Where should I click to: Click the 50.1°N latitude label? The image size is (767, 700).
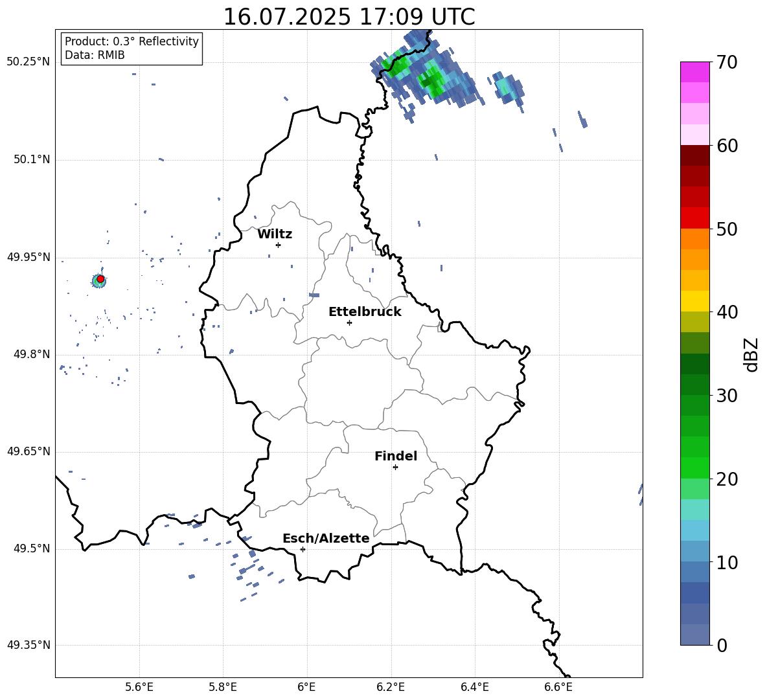click(x=31, y=159)
